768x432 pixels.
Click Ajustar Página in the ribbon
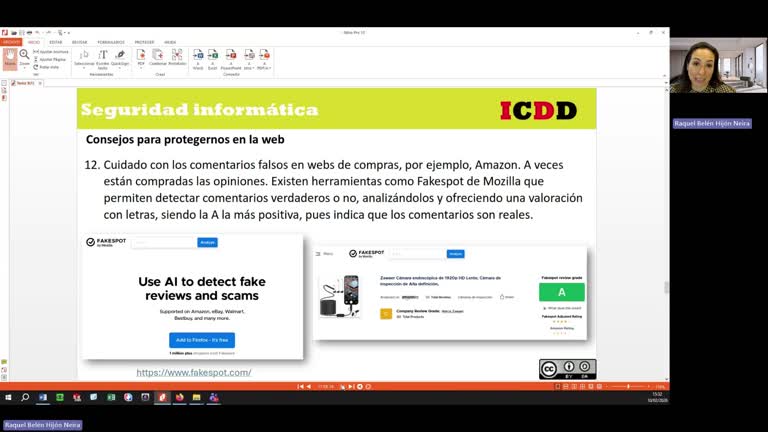(x=50, y=59)
